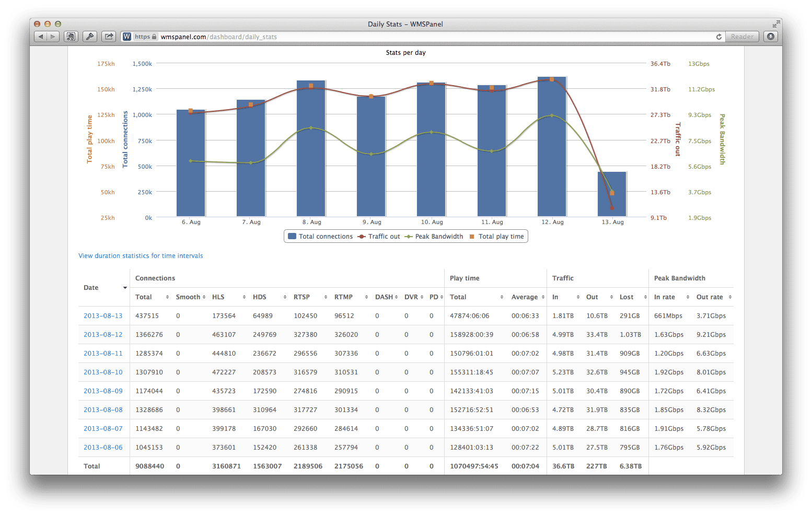Open the Share menu icon in Safari toolbar
This screenshot has height=516, width=812.
(x=108, y=37)
